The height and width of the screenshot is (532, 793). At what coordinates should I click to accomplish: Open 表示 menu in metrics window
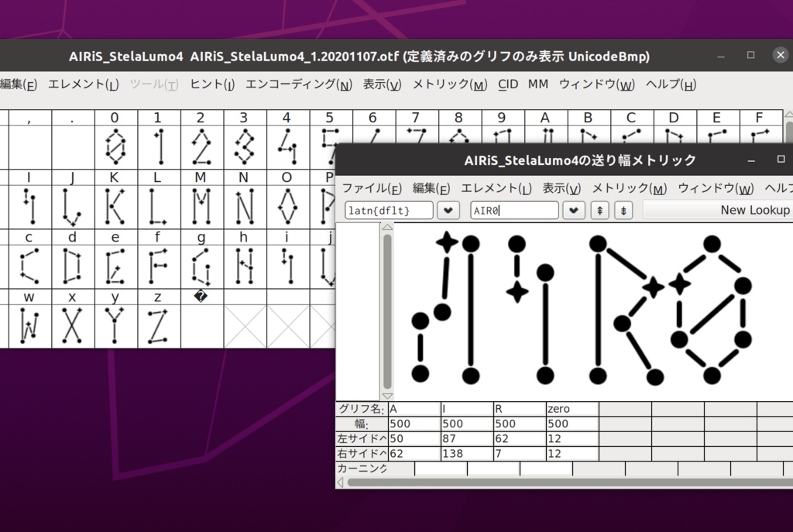561,189
